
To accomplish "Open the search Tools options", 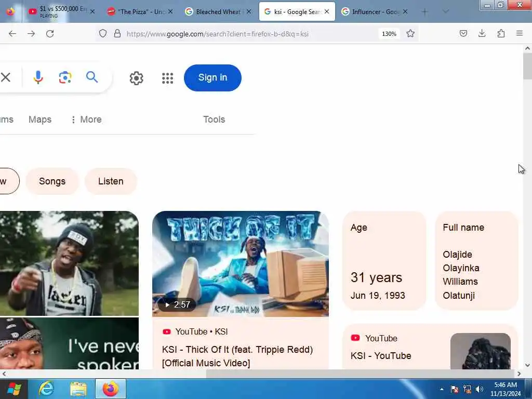I will click(214, 119).
